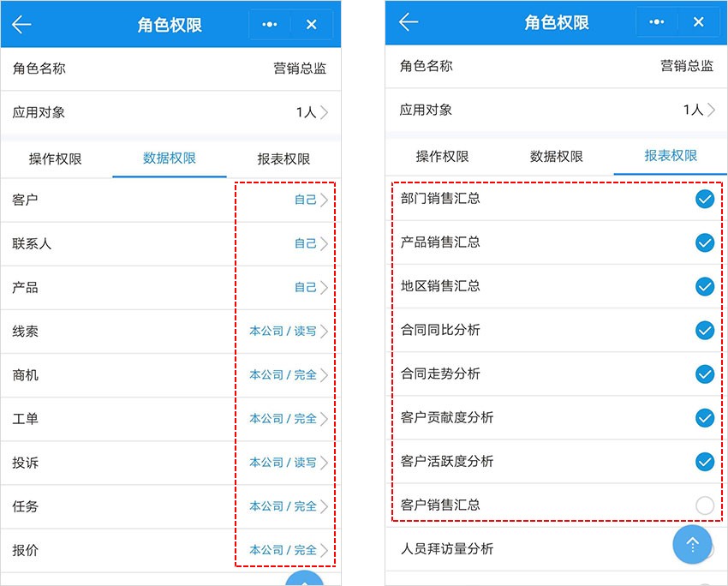Screen dimensions: 728x586
Task: Open three-dot menu on report permissions screen
Action: pyautogui.click(x=657, y=23)
